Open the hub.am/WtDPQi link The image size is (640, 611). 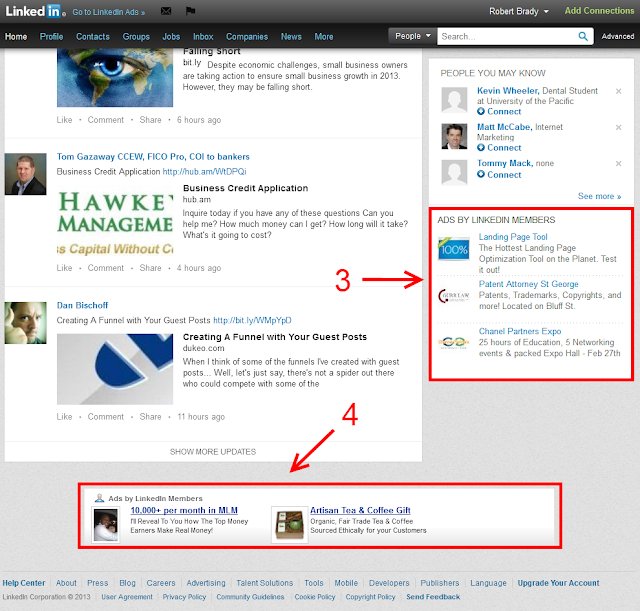coord(204,172)
